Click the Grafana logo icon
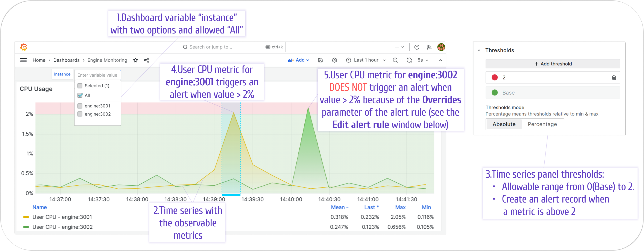Viewport: 644px width, 251px height. [24, 47]
